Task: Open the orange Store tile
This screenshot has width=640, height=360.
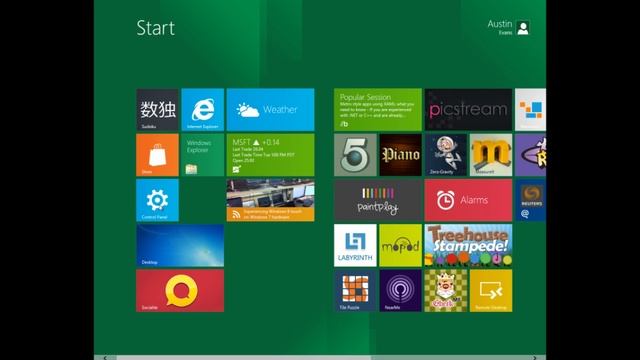Action: coord(157,155)
